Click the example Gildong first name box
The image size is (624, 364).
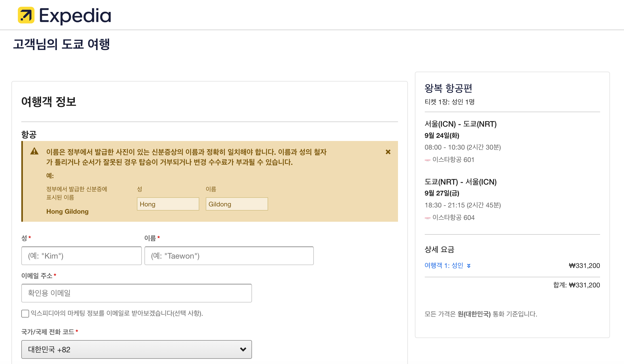pyautogui.click(x=236, y=204)
